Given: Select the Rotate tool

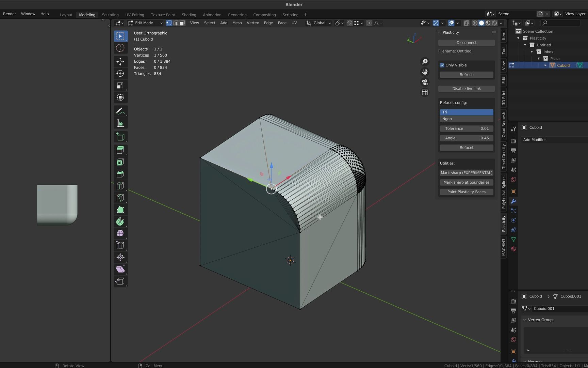Looking at the screenshot, I should [x=120, y=74].
